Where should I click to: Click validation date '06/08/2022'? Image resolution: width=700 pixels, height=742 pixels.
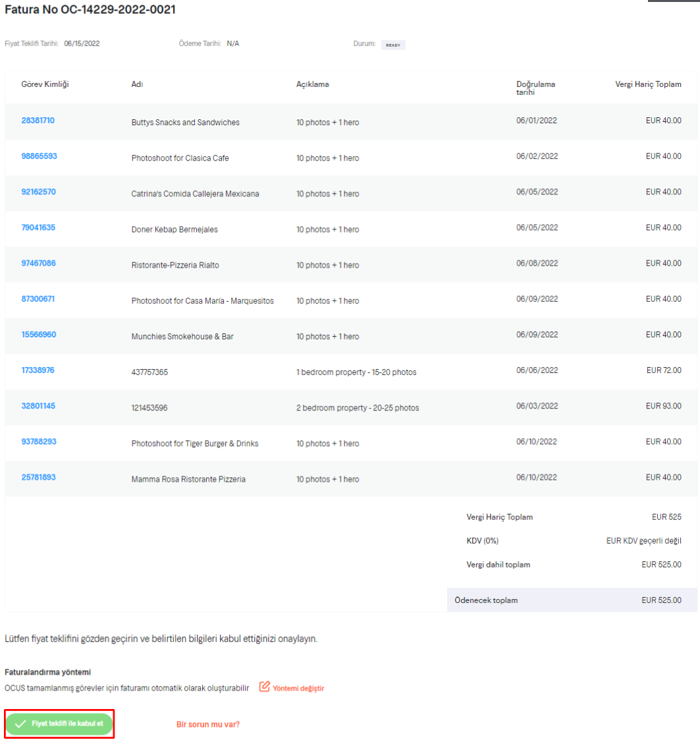(537, 263)
